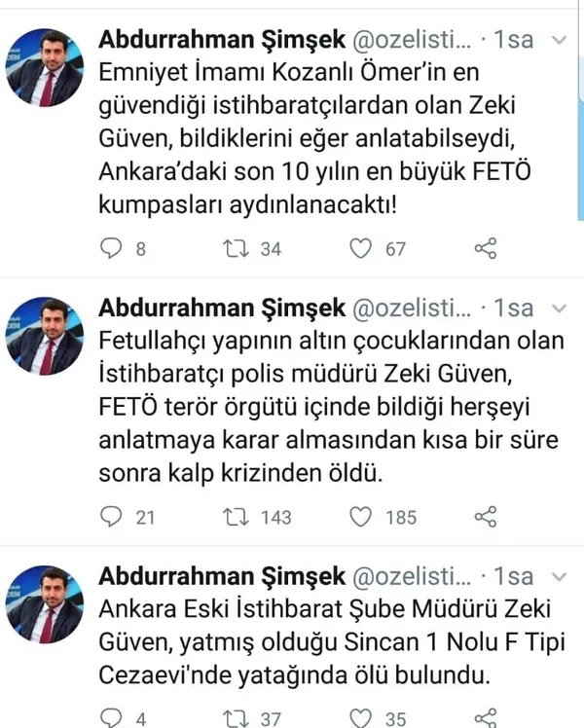Share the tweet about kalp krizinden öldü
Viewport: 584px width, 728px height.
pyautogui.click(x=485, y=517)
